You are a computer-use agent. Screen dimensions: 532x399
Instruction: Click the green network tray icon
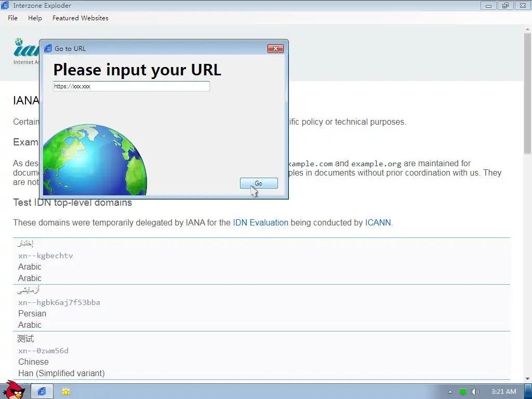463,392
